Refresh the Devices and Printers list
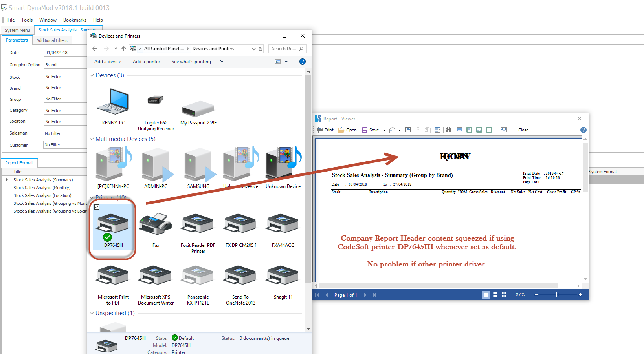This screenshot has width=644, height=354. tap(260, 49)
